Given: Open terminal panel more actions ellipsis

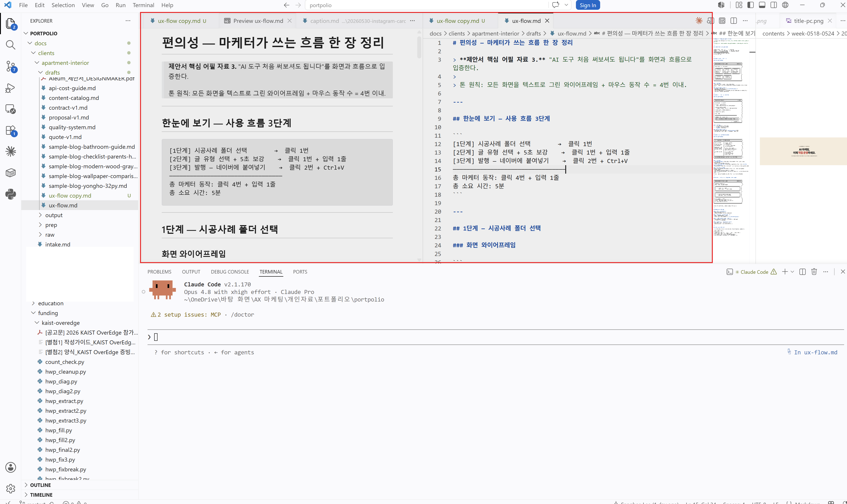Looking at the screenshot, I should [826, 272].
